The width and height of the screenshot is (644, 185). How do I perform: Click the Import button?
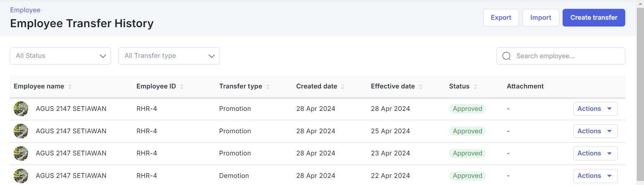540,18
